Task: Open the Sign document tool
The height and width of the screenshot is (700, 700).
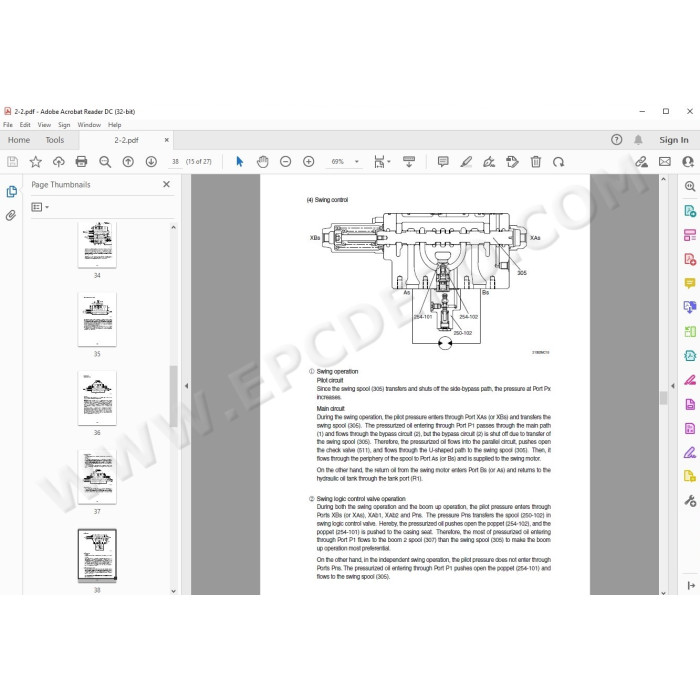Action: click(489, 162)
